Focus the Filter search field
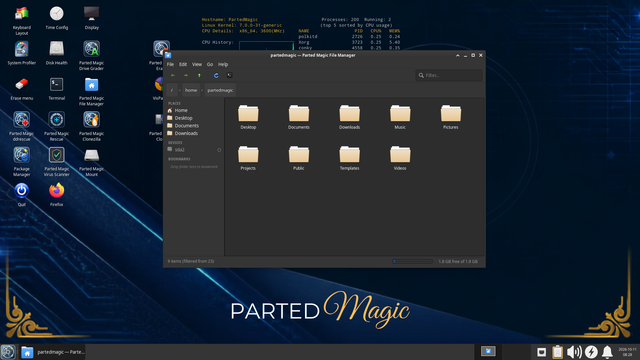 tap(449, 75)
